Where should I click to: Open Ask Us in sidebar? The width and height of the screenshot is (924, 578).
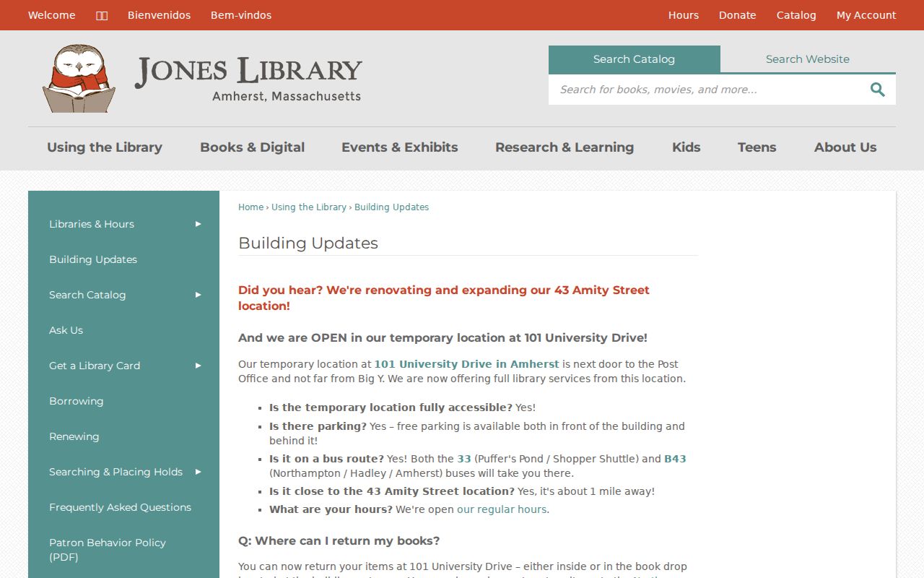point(66,330)
